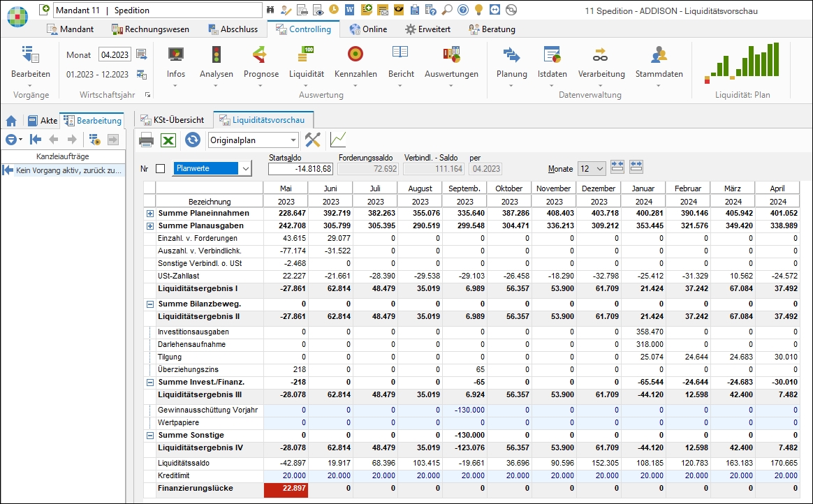The height and width of the screenshot is (504, 813).
Task: Expand the Summe Planeinnahmen row
Action: pos(149,213)
